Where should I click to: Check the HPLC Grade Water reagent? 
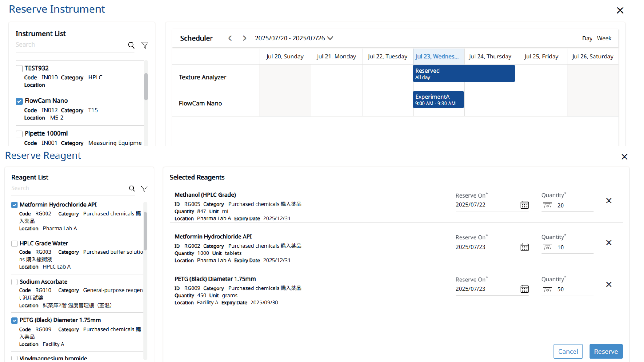tap(14, 244)
